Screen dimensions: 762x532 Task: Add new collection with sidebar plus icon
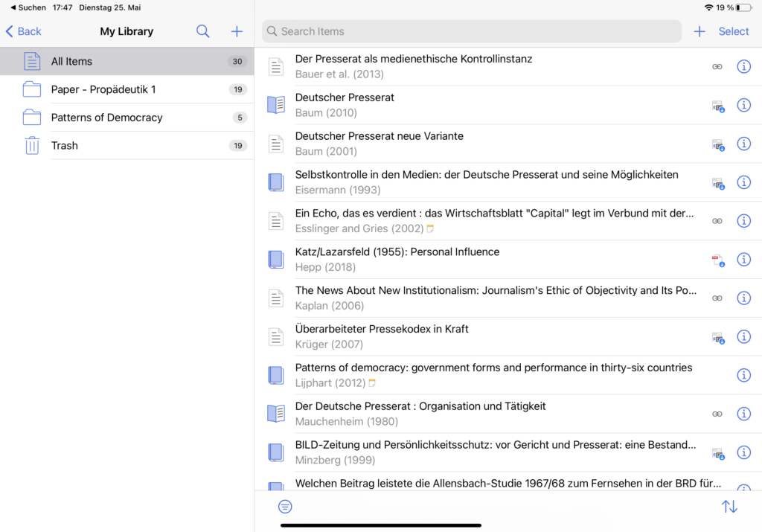pos(237,31)
